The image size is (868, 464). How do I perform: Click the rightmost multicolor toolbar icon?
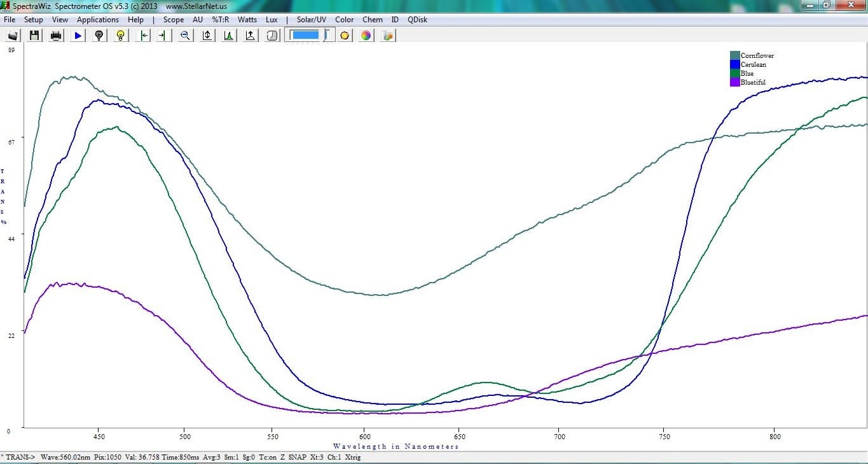coord(388,36)
